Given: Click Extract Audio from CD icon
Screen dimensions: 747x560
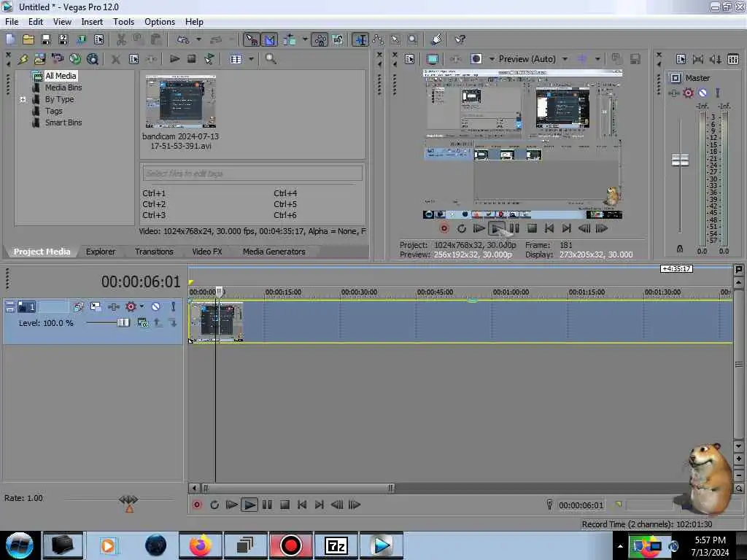Looking at the screenshot, I should [75, 59].
